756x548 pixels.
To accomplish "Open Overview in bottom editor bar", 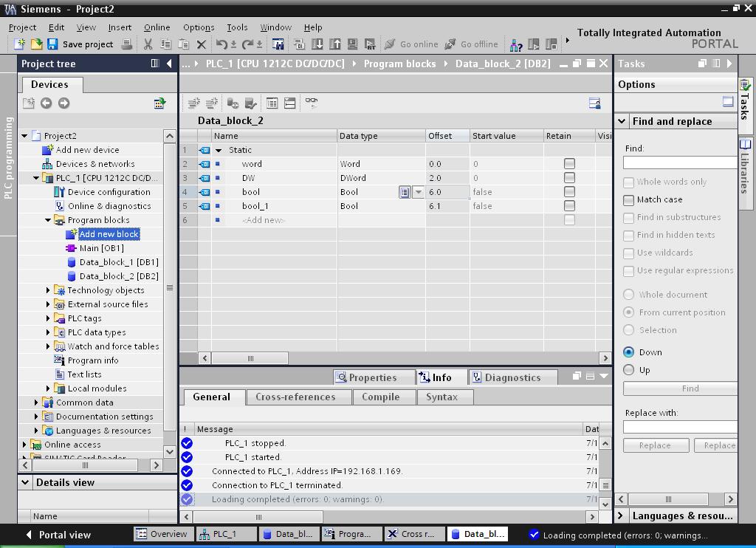I will click(162, 534).
